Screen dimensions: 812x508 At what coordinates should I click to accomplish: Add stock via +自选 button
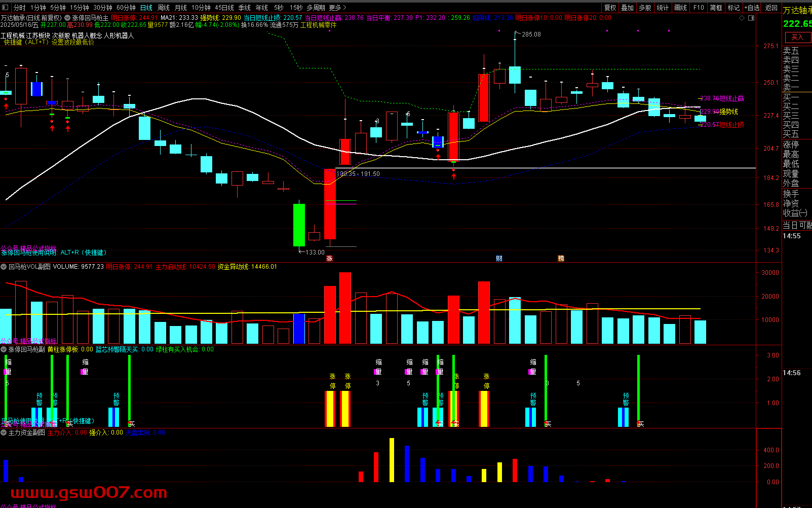point(752,8)
